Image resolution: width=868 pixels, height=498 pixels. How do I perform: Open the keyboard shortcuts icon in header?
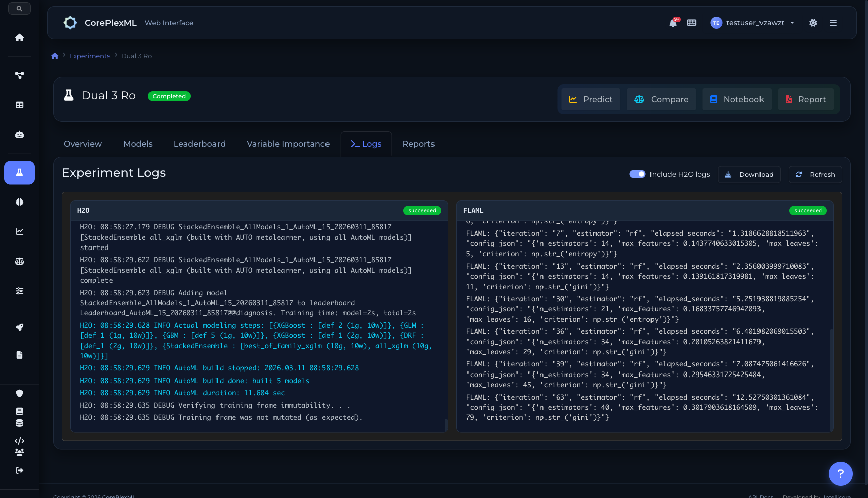(x=692, y=23)
